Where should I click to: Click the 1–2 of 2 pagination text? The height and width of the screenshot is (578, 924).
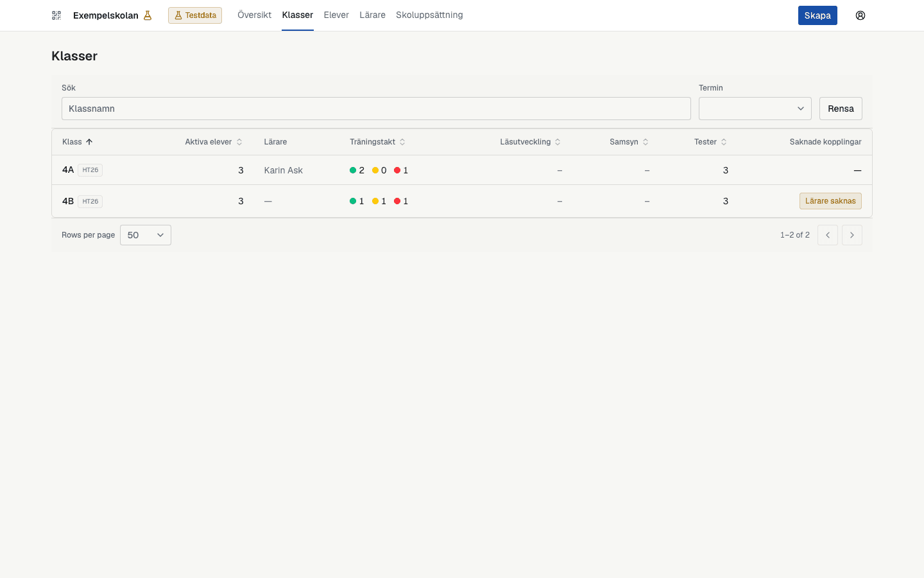[x=795, y=235]
